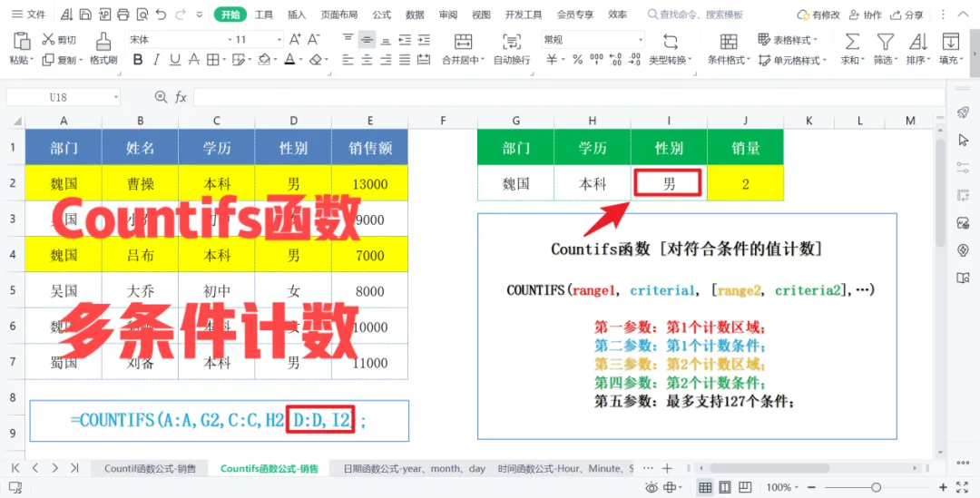Switch to the 数据 Data tab
The height and width of the screenshot is (498, 980).
click(x=415, y=15)
